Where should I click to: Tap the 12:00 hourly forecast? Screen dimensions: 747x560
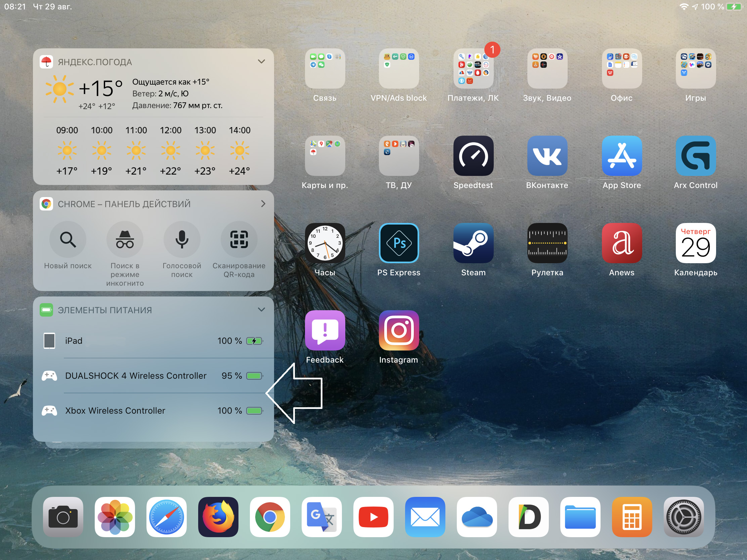click(171, 150)
